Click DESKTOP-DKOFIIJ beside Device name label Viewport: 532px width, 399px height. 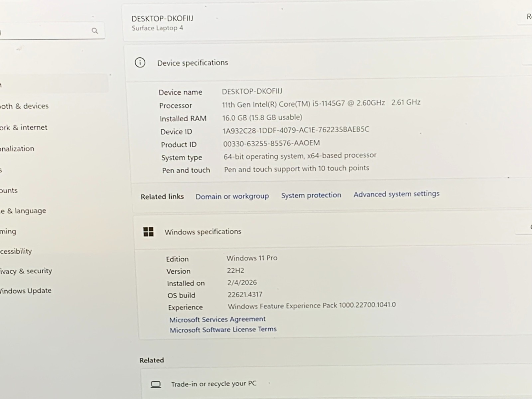(x=252, y=91)
